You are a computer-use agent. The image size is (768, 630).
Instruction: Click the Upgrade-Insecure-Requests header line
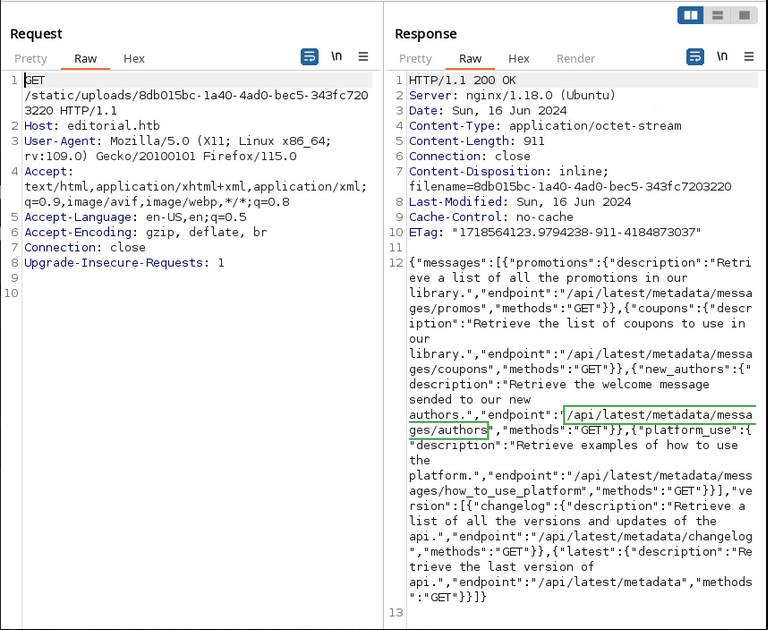click(x=124, y=263)
